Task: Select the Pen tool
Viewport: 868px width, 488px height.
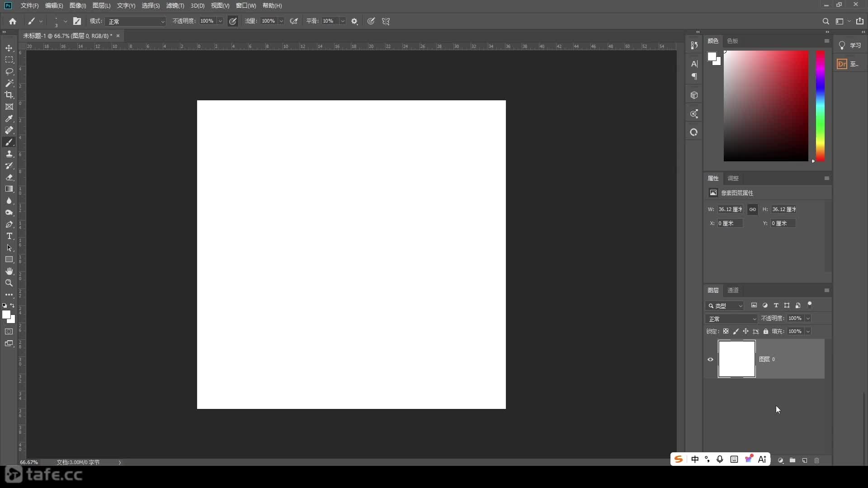Action: click(x=9, y=224)
